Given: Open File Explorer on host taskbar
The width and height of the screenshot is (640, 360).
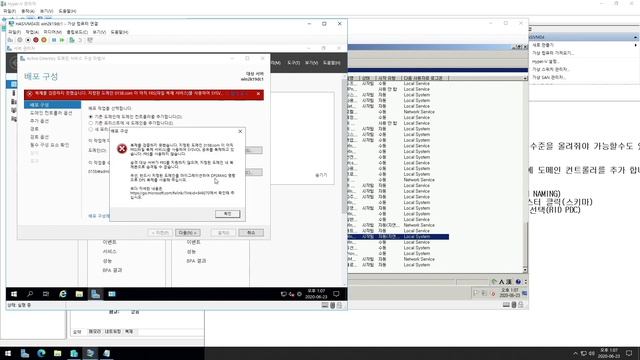Looking at the screenshot, I should coord(58,353).
